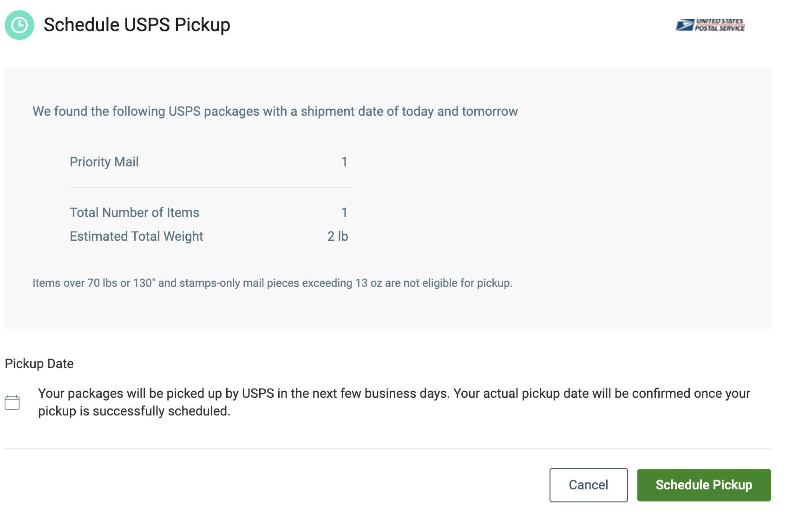Click the divider line below Priority Mail

211,188
